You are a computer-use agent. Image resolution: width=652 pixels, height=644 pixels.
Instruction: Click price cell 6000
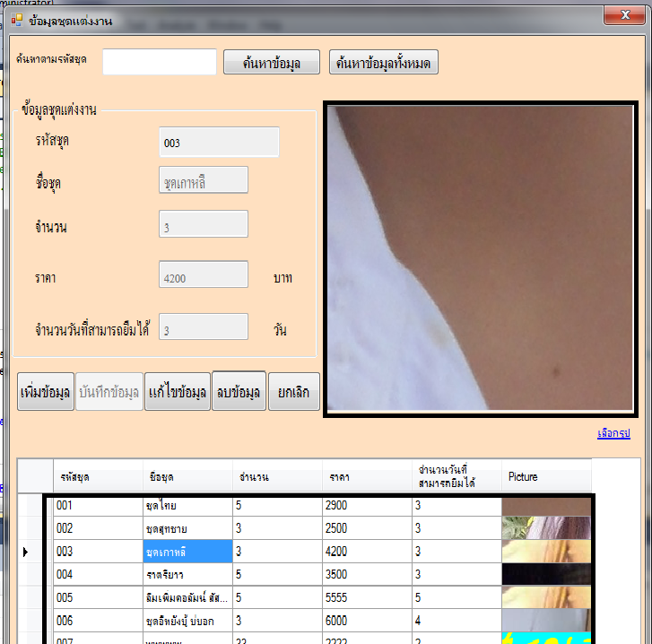367,621
